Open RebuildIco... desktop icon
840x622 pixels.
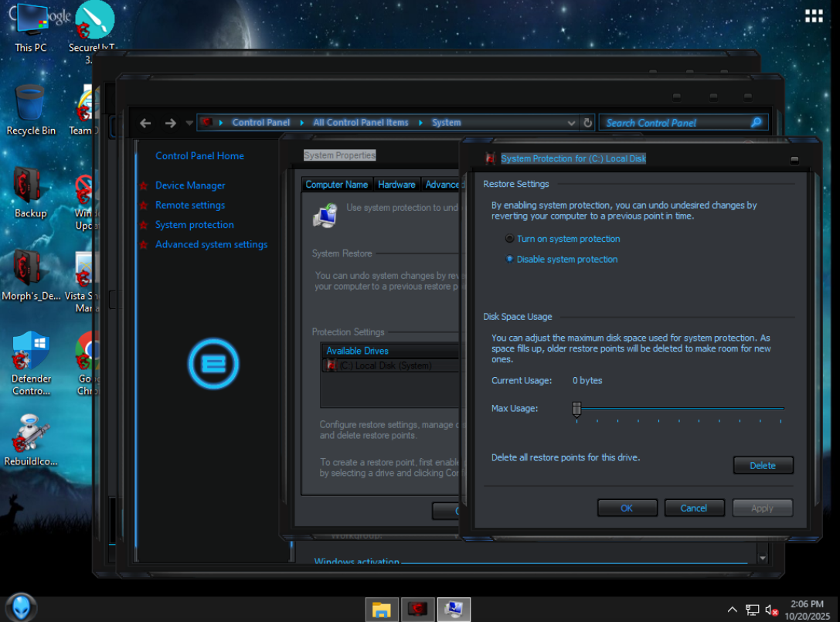[31, 440]
